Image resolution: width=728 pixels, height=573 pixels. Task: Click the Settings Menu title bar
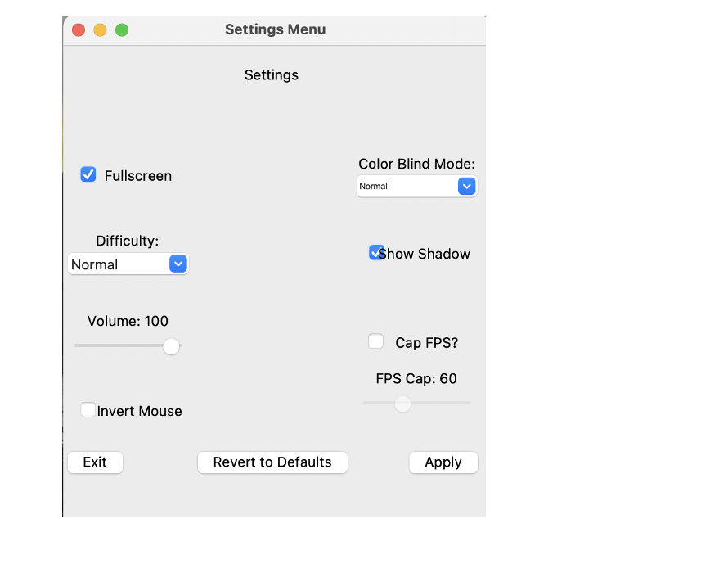[275, 30]
